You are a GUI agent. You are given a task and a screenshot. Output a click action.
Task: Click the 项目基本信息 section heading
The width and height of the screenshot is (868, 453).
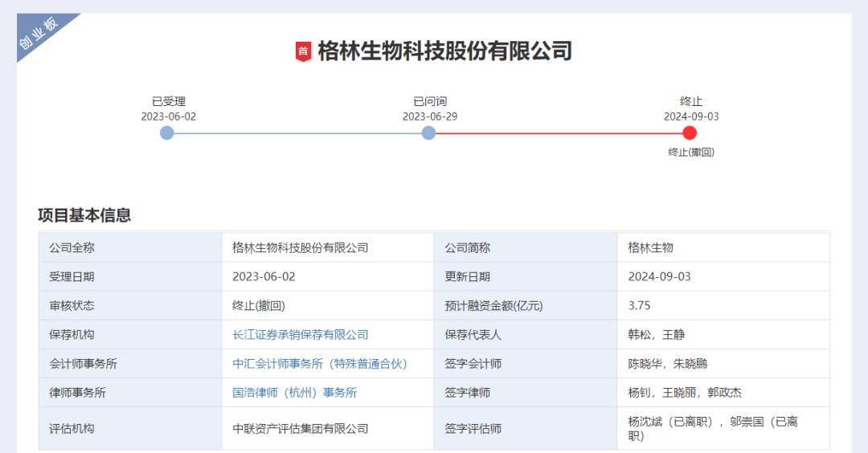(84, 215)
